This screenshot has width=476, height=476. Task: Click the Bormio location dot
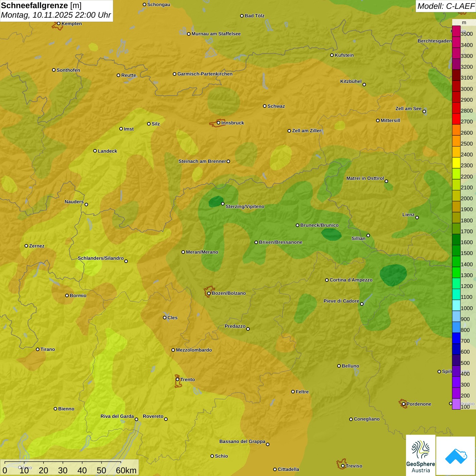[67, 295]
